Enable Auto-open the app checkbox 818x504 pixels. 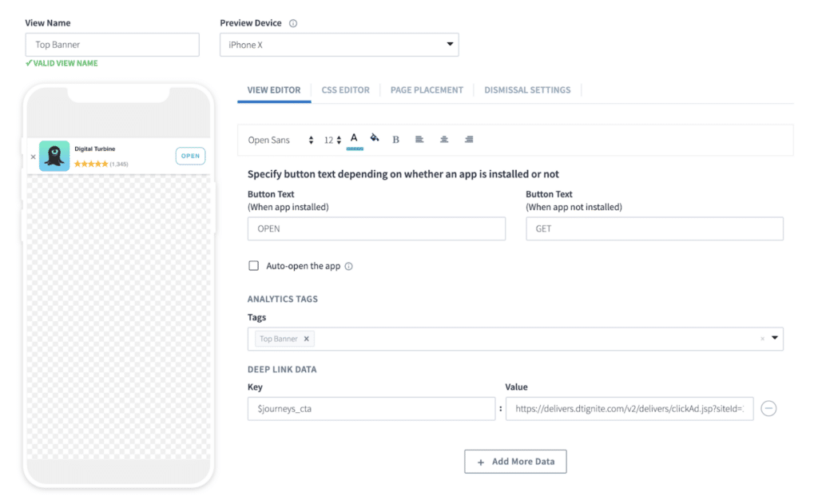[254, 266]
